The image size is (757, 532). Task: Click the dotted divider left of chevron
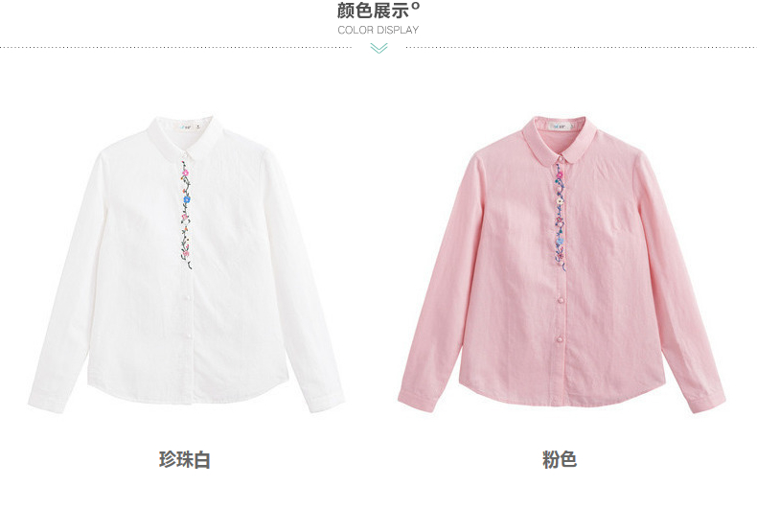click(175, 47)
